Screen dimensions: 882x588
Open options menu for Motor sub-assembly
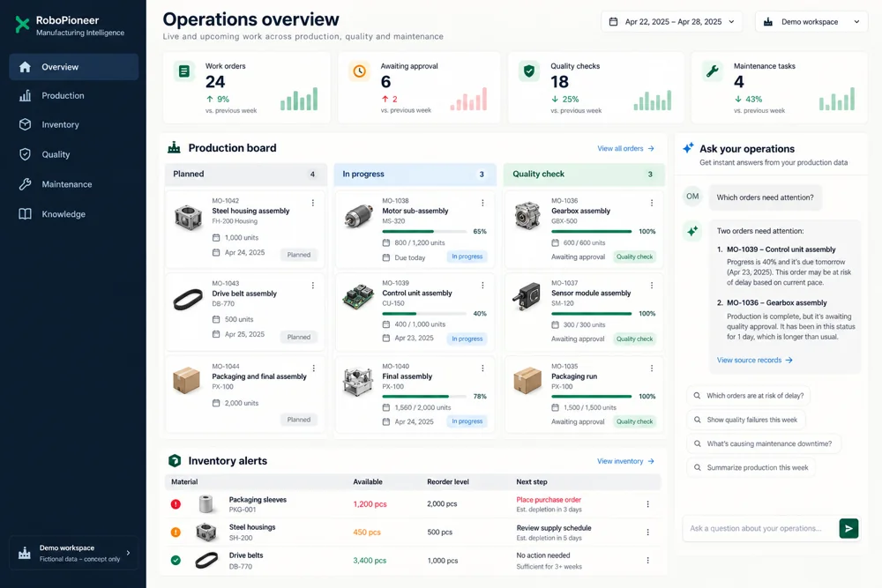(x=482, y=203)
